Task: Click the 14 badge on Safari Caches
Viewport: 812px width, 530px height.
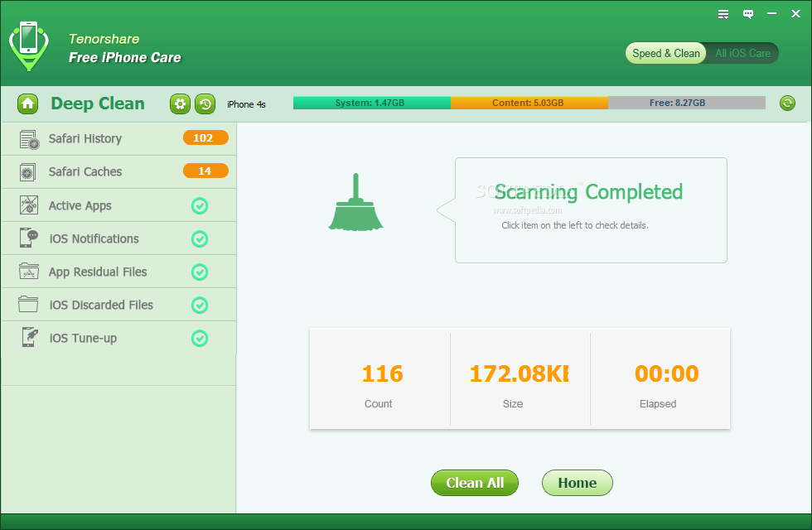Action: click(205, 171)
